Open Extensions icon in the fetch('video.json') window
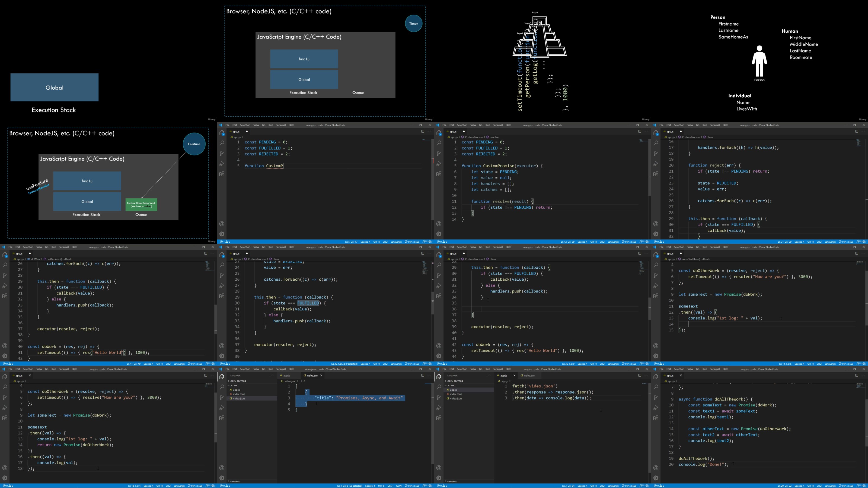Viewport: 868px width, 488px height. pos(439,418)
